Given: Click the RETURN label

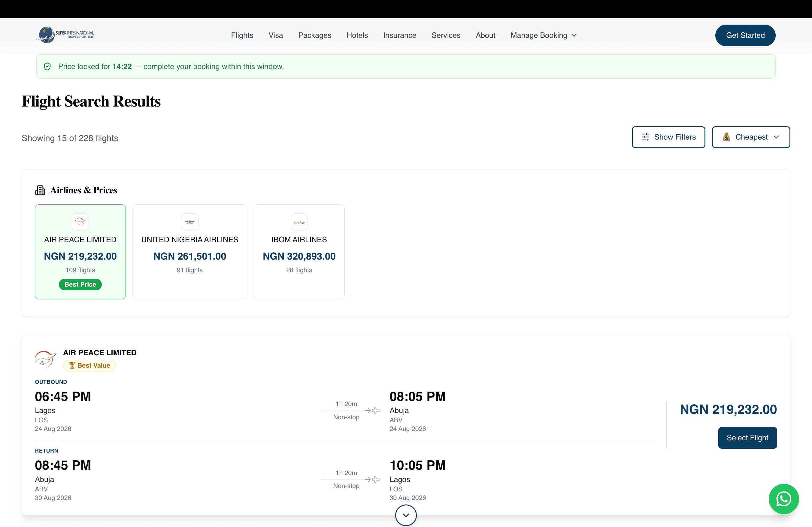Looking at the screenshot, I should (x=47, y=451).
